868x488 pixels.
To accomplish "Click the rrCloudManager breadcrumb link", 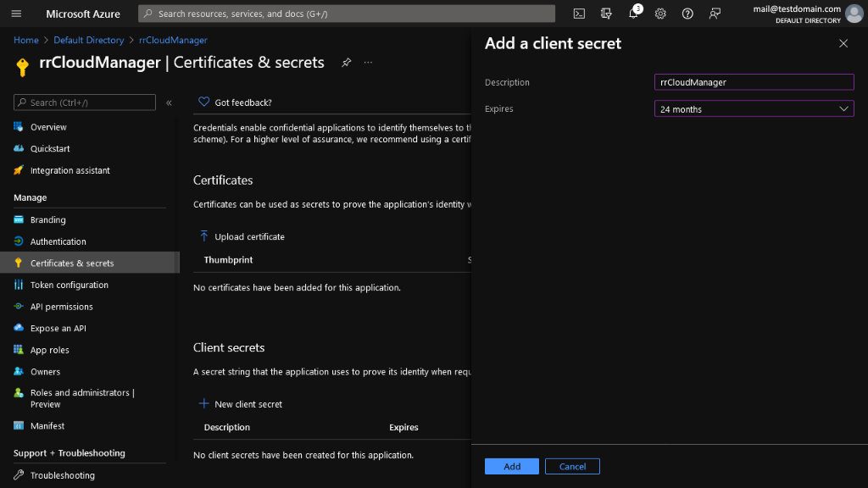I will tap(173, 41).
